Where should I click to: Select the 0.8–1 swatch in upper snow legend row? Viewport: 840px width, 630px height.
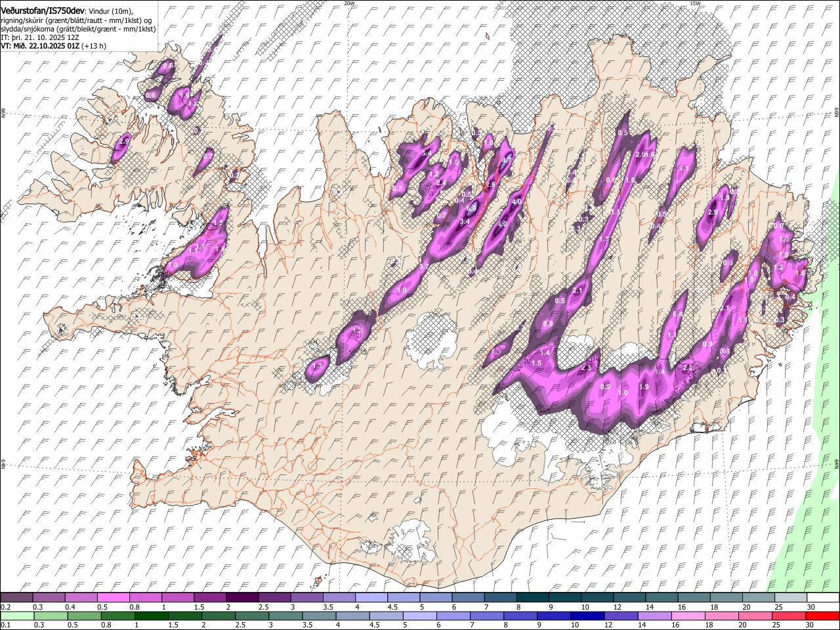pos(145,598)
